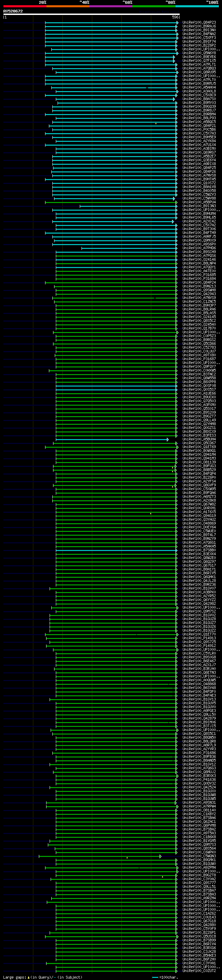Select hit UniRef100_B8A7S0
Viewport: 222px width, 980px height.
199,99
